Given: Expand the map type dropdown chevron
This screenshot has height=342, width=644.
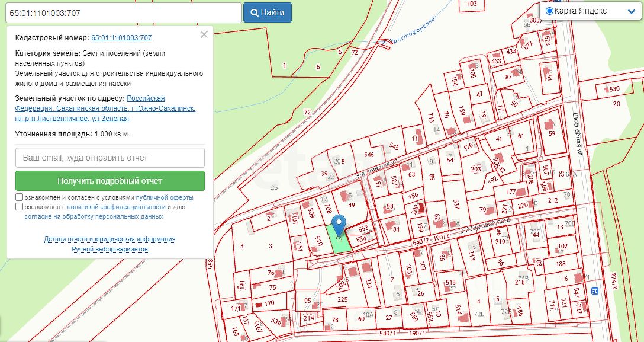Looking at the screenshot, I should tap(630, 11).
